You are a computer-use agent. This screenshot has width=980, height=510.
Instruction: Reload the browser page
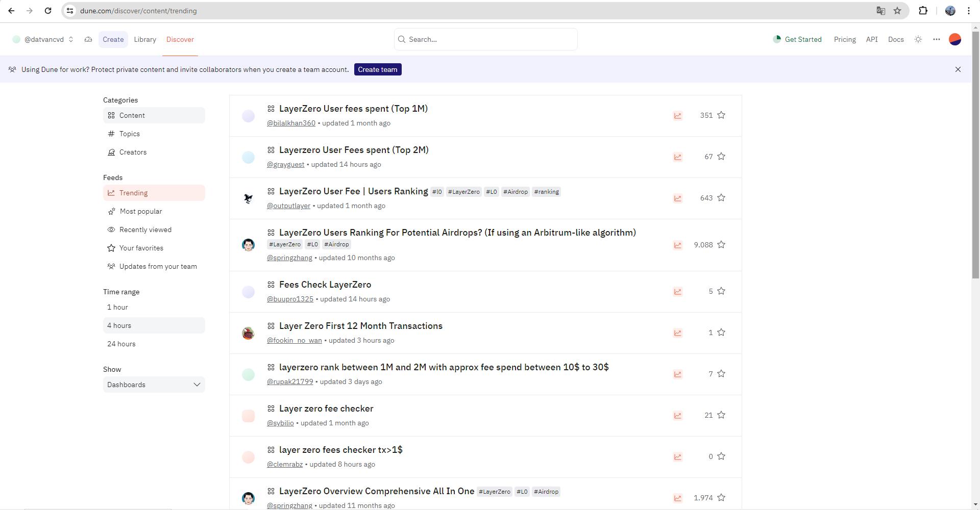(48, 11)
